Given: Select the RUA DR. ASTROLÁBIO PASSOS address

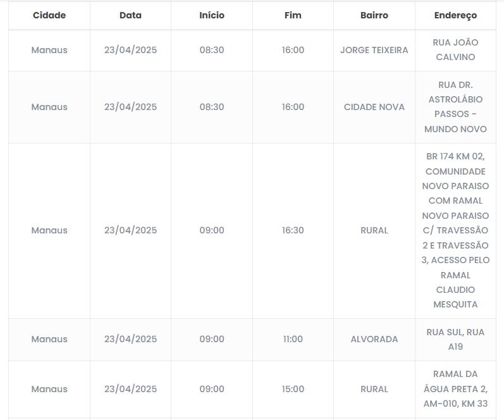Looking at the screenshot, I should pyautogui.click(x=455, y=107).
